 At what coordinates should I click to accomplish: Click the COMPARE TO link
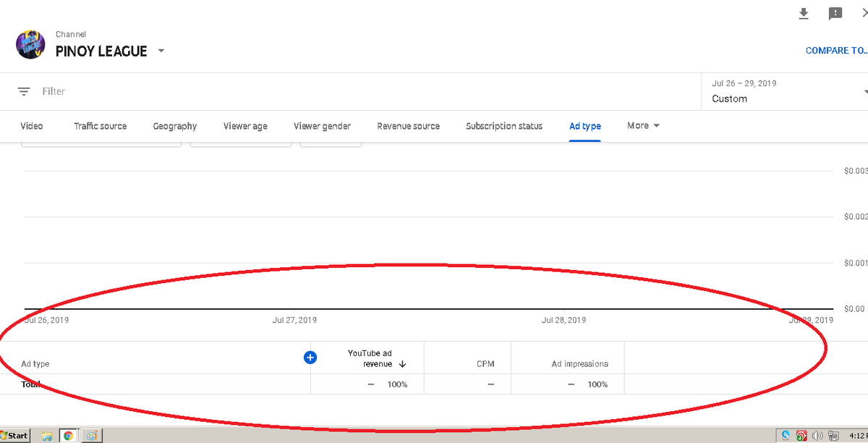(836, 51)
